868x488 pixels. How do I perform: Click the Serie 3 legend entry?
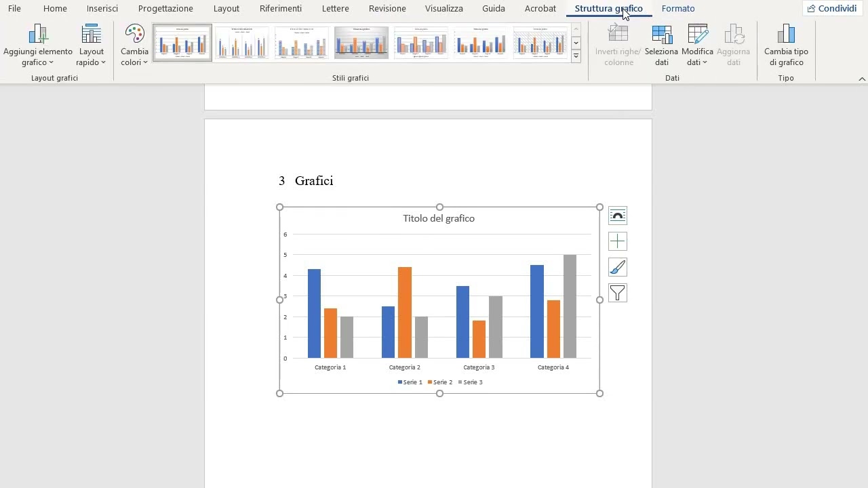(471, 382)
